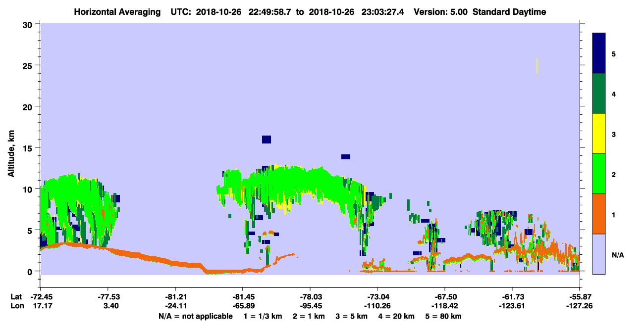Click the longitude value -95.45
644x330 pixels.
click(x=310, y=306)
